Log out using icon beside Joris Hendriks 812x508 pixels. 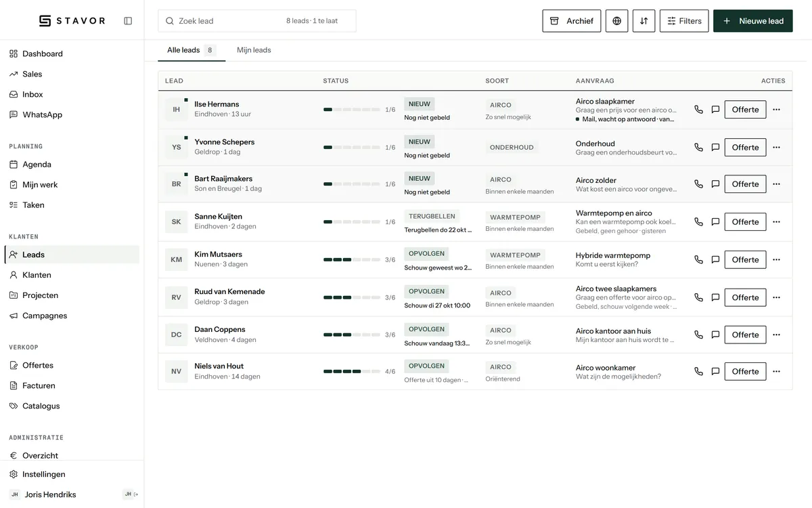136,494
